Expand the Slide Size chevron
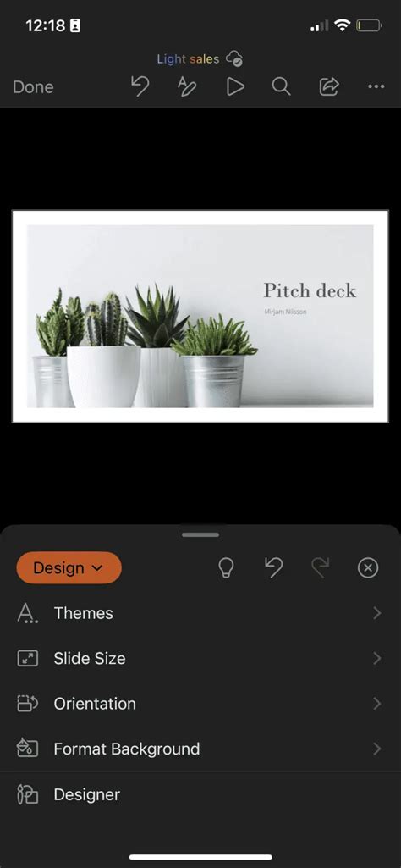401x868 pixels. [x=377, y=658]
